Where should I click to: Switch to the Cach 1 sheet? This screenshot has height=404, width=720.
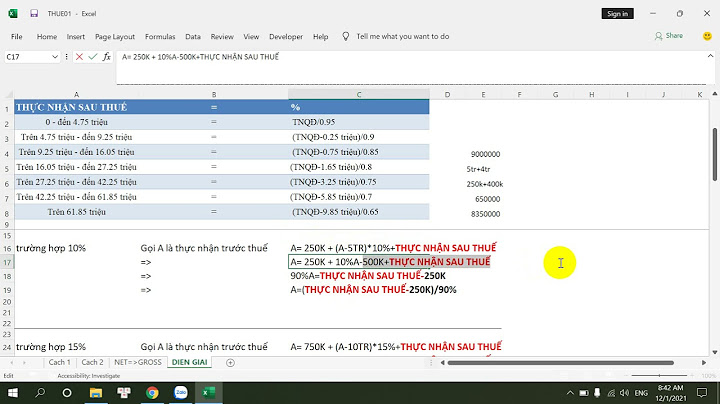60,362
